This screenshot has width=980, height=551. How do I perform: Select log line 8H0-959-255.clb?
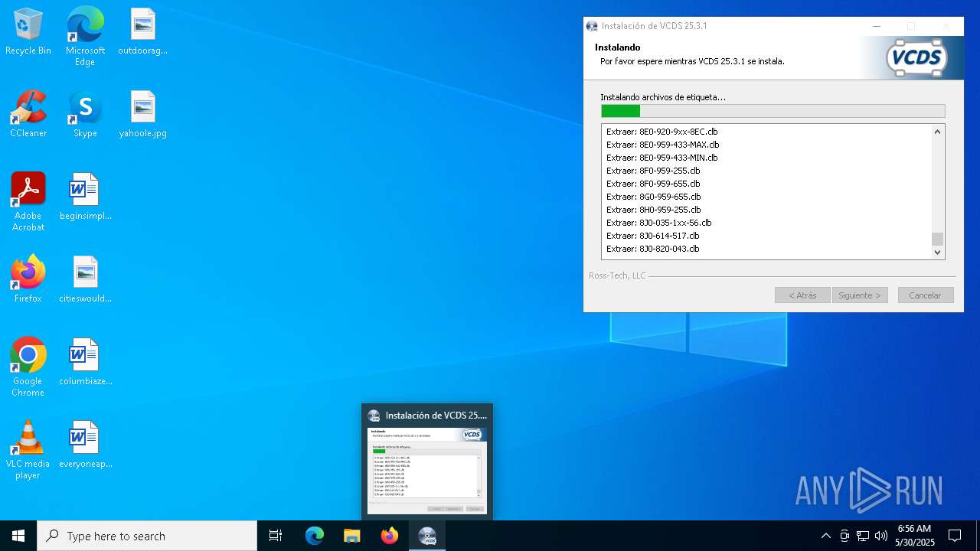654,210
